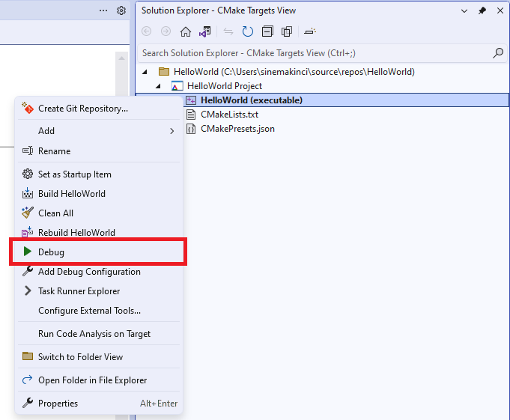Screen dimensions: 510x420
Task: Choose Add Debug Configuration
Action: (x=99, y=272)
